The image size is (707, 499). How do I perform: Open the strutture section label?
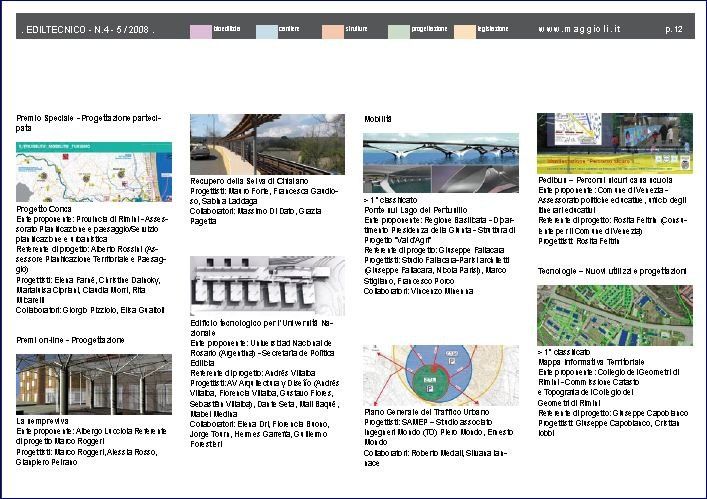pos(356,28)
